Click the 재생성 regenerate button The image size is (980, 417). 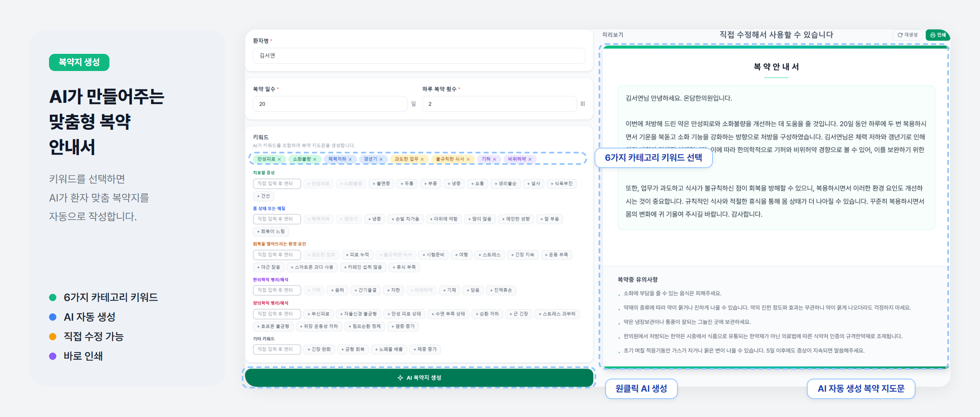[x=907, y=35]
